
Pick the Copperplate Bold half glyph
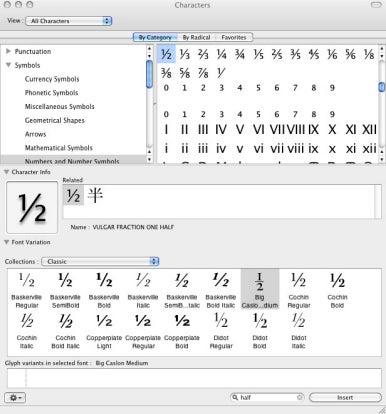coord(182,330)
